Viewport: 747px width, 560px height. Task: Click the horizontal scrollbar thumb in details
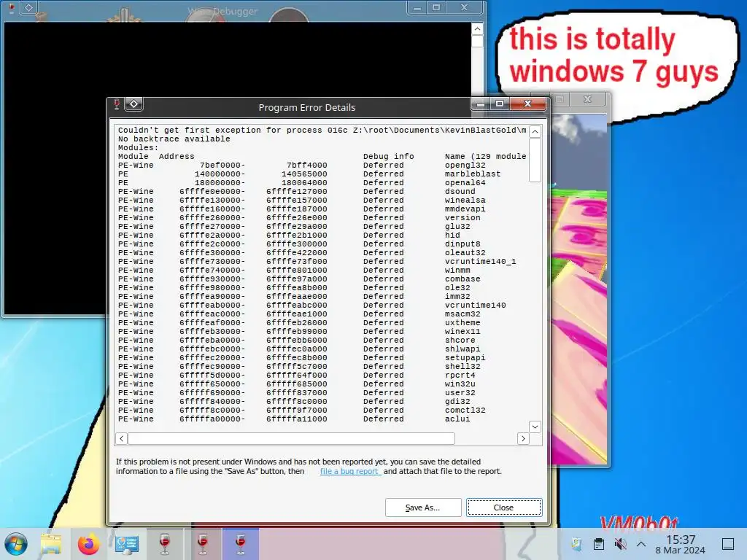[x=292, y=438]
